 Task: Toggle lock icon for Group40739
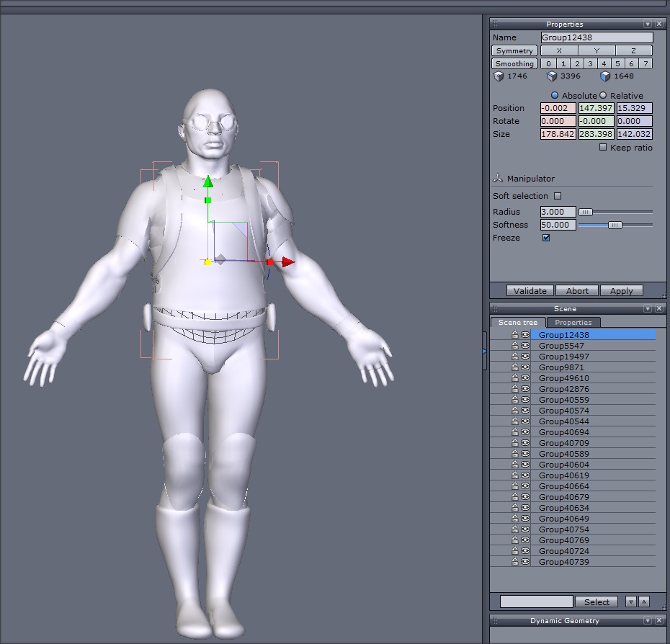click(x=515, y=562)
